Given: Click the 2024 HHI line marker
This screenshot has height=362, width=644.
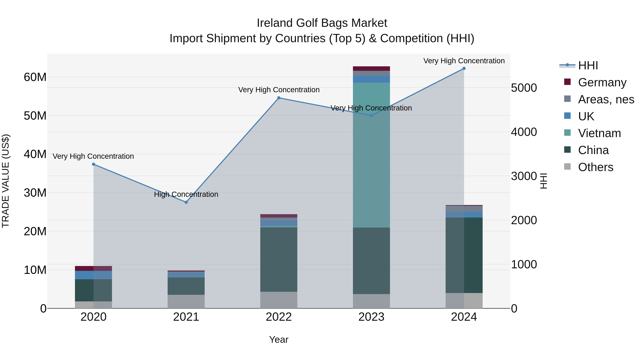Looking at the screenshot, I should click(464, 68).
